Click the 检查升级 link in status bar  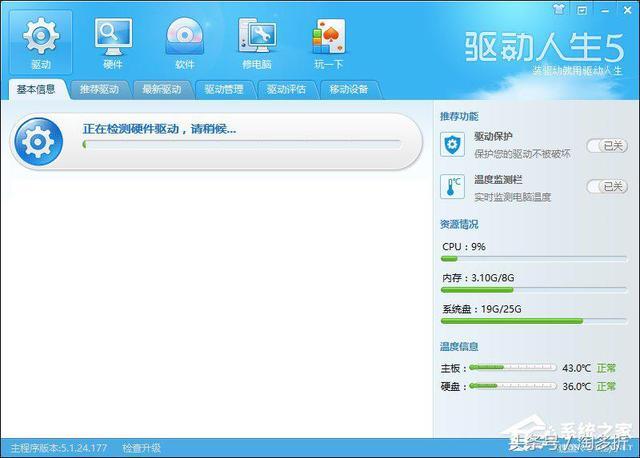141,448
